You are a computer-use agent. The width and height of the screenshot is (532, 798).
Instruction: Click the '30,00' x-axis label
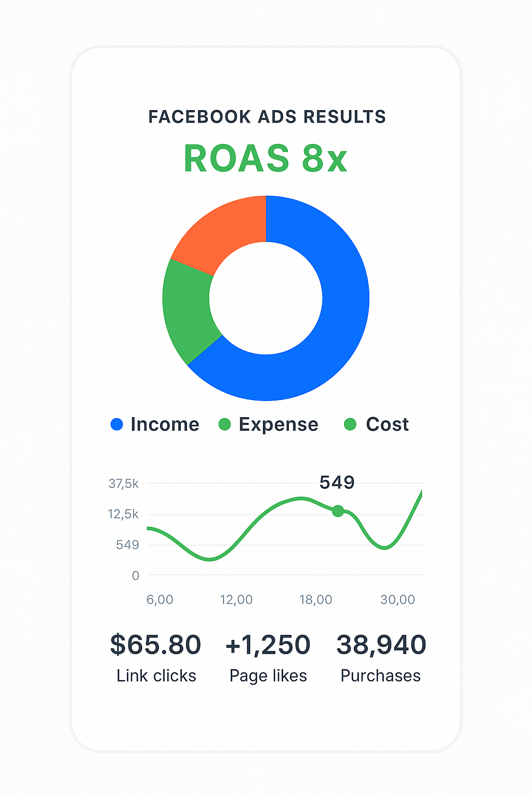(x=398, y=600)
